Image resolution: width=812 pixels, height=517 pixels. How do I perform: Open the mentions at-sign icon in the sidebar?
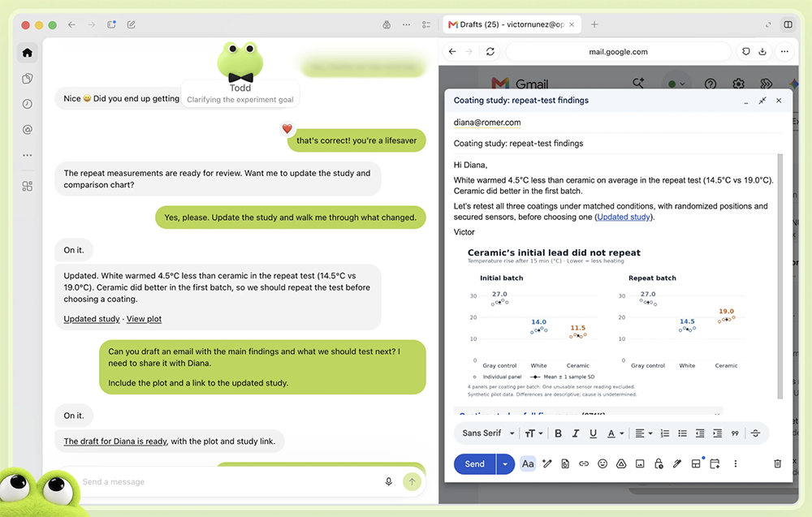pos(28,129)
